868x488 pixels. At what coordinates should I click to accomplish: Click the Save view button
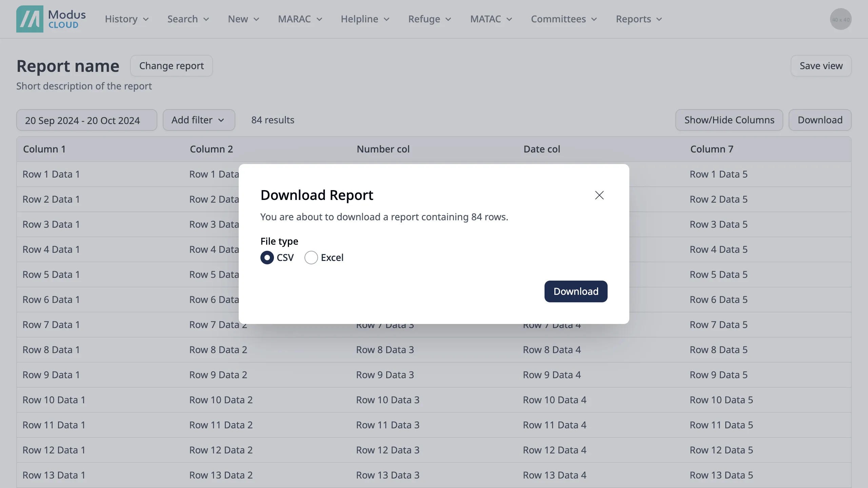pos(821,66)
